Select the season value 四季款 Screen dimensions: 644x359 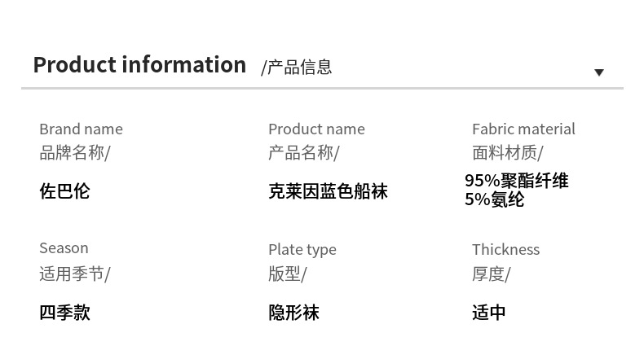[x=64, y=313]
